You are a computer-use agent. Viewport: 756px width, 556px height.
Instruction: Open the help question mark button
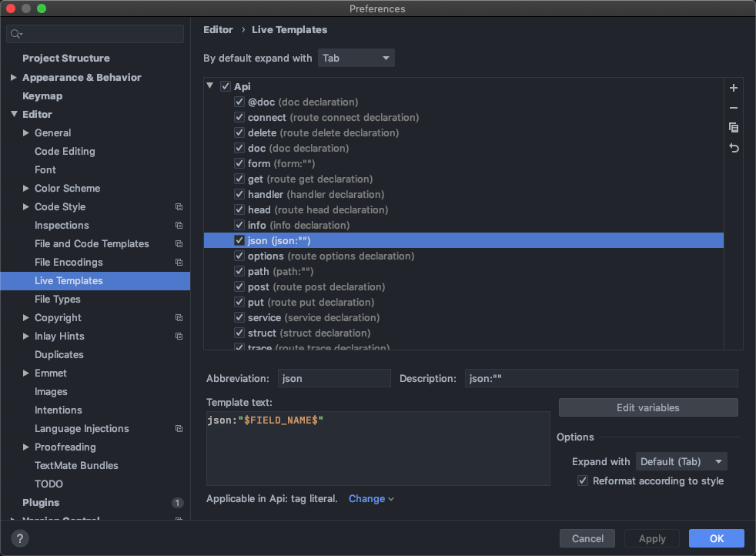tap(20, 538)
